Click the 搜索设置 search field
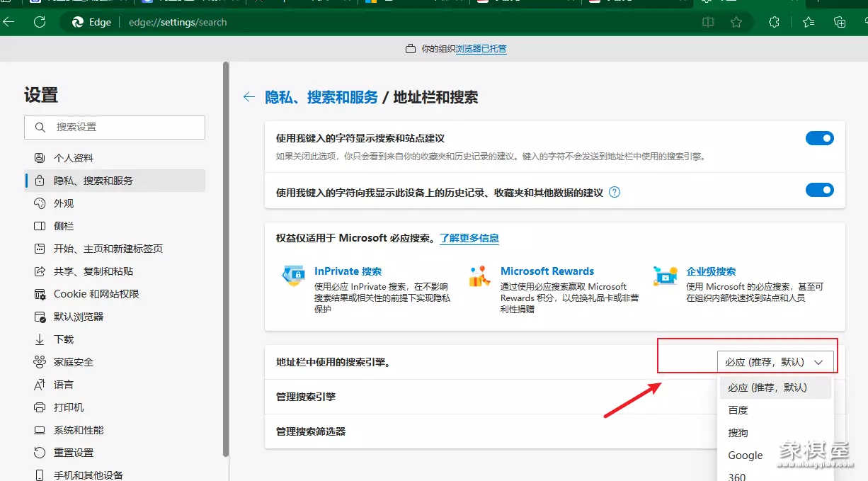The width and height of the screenshot is (868, 481). tap(115, 128)
